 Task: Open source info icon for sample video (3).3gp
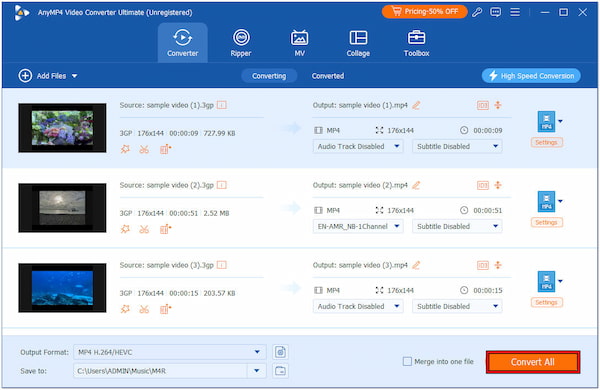[222, 265]
